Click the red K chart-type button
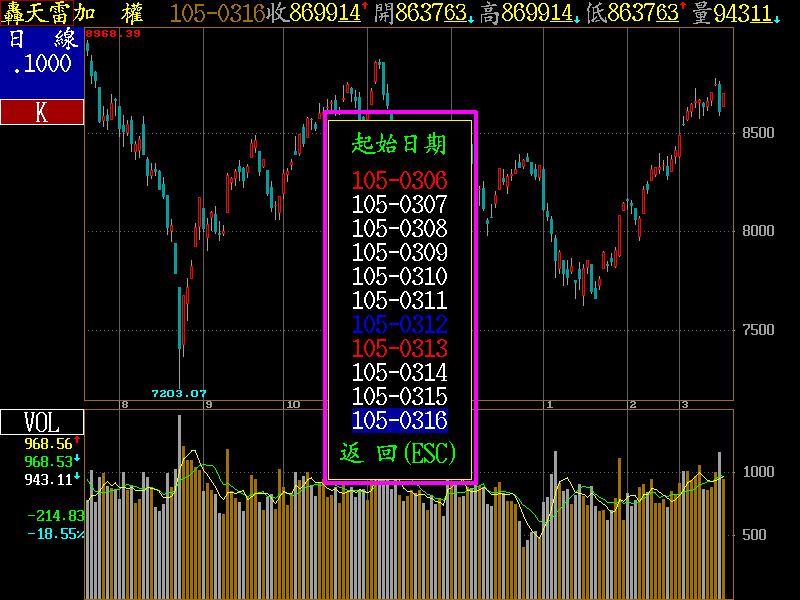Image resolution: width=800 pixels, height=600 pixels. tap(41, 113)
